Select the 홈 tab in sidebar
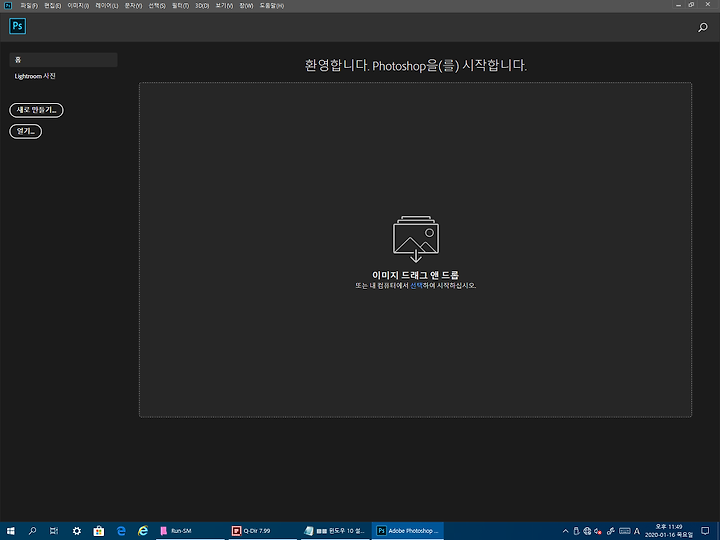720x540 pixels. click(x=63, y=60)
